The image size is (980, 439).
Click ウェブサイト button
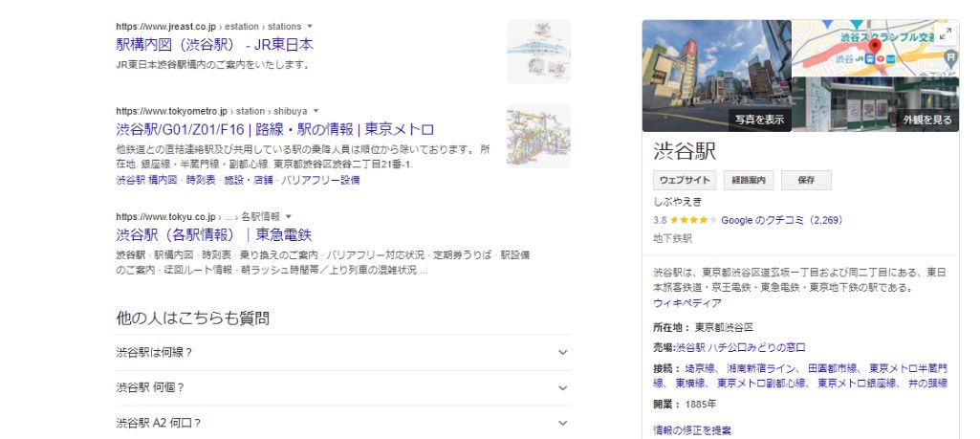[685, 180]
